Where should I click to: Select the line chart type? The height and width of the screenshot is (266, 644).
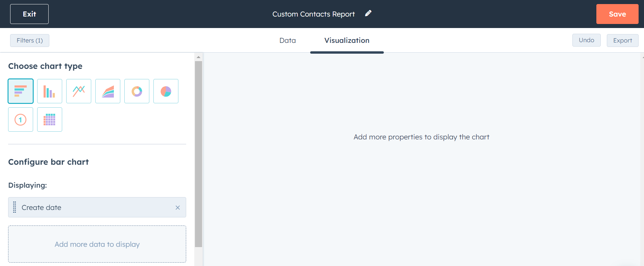click(79, 91)
